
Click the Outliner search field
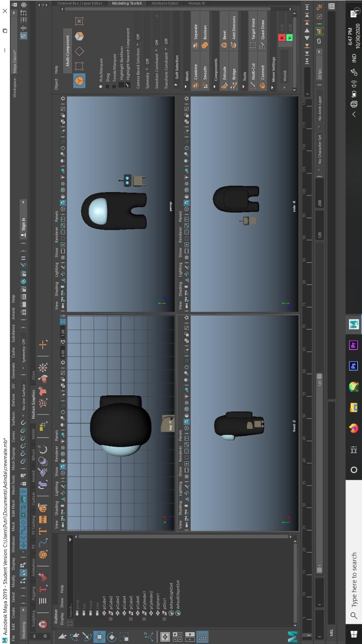70,580
